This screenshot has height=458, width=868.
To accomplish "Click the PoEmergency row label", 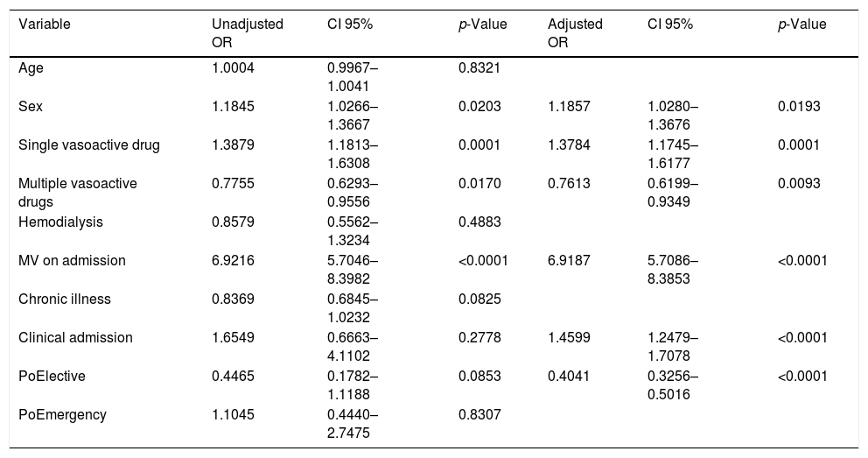I will (x=56, y=414).
